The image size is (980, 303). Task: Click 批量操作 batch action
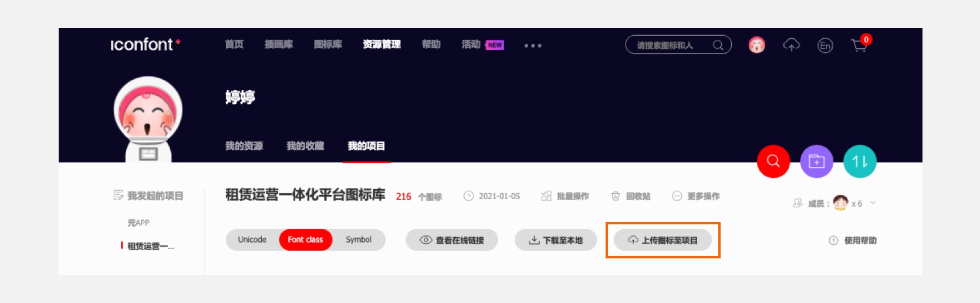565,196
